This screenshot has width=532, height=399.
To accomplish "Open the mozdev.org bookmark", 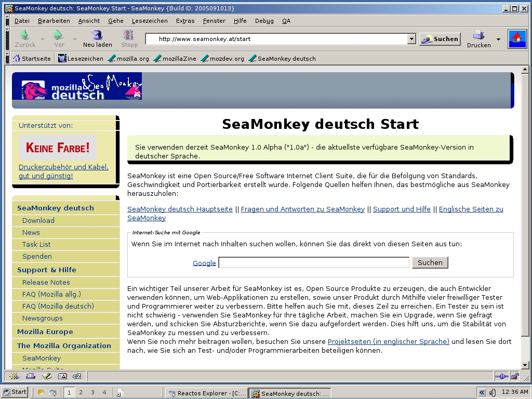I will tap(222, 58).
